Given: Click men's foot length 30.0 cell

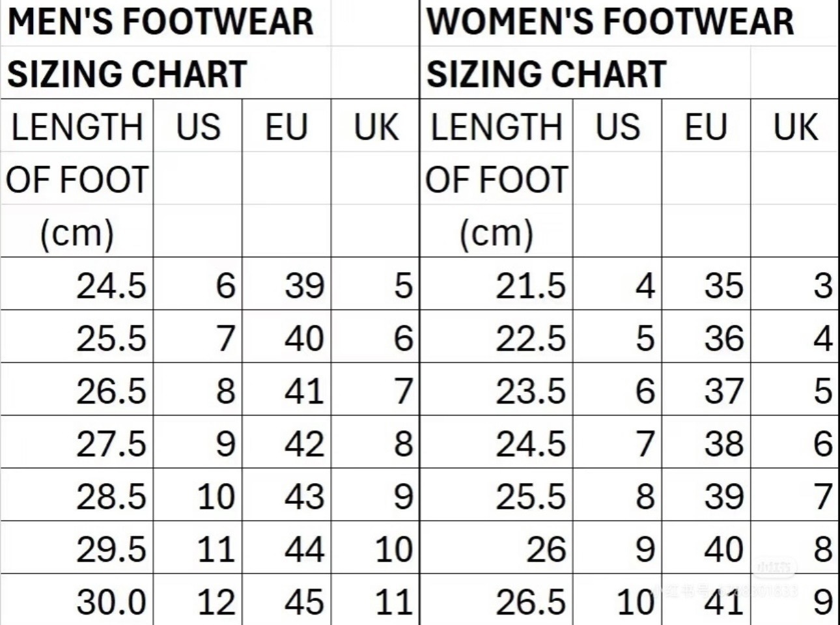Looking at the screenshot, I should [x=111, y=602].
